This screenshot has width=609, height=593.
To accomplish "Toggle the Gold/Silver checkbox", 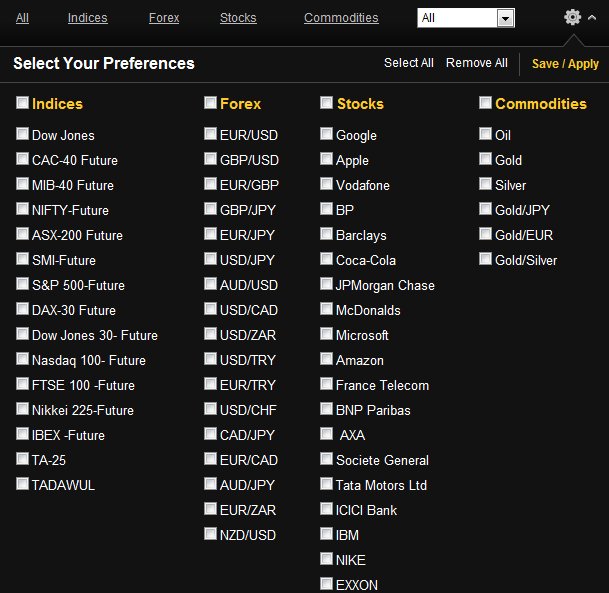I will coord(485,259).
